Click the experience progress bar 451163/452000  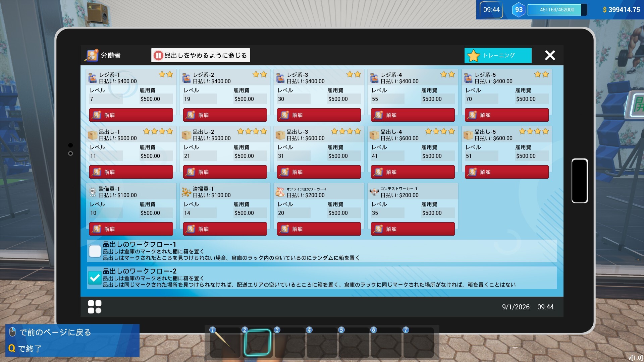[x=557, y=10]
